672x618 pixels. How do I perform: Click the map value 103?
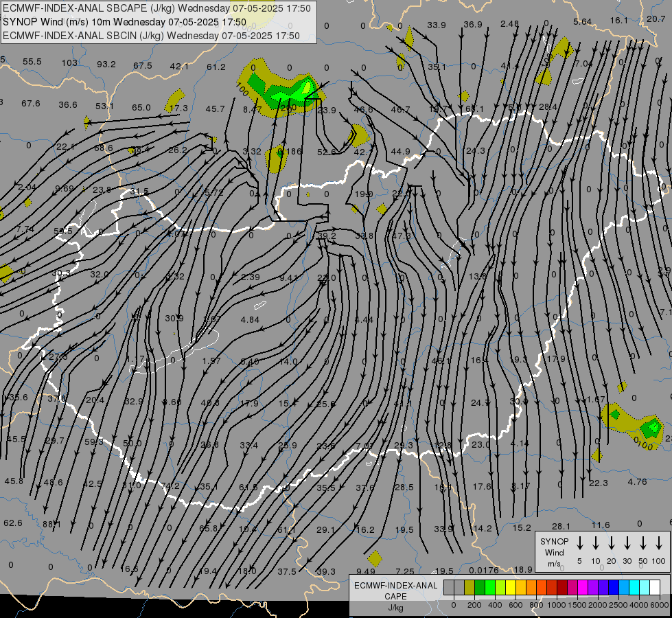tap(69, 63)
